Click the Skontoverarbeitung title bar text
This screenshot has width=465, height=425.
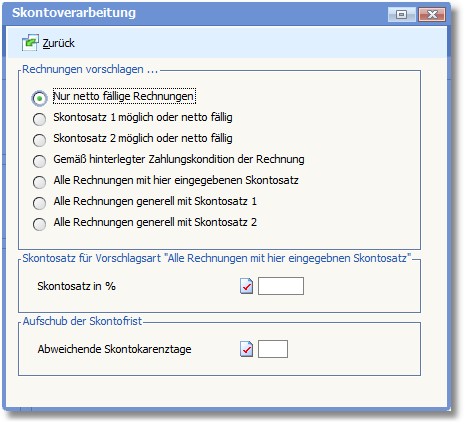point(74,13)
